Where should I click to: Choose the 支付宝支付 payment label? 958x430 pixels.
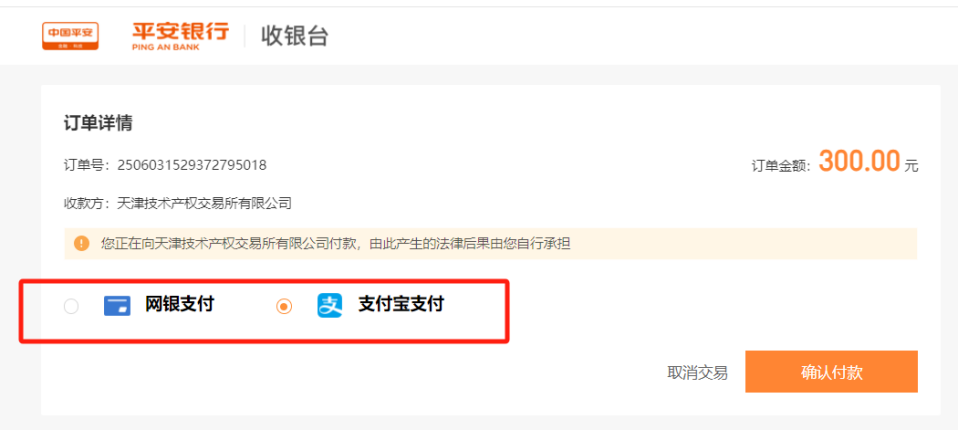(x=401, y=304)
